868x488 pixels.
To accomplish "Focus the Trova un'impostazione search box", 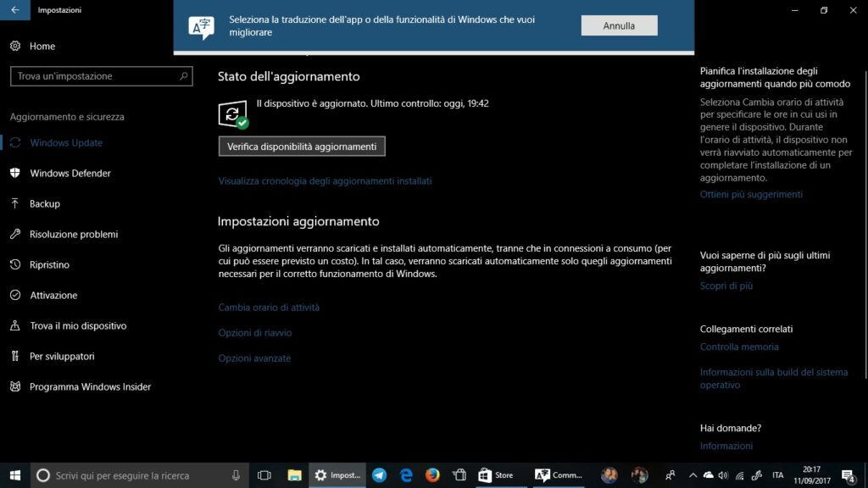I will (x=102, y=75).
